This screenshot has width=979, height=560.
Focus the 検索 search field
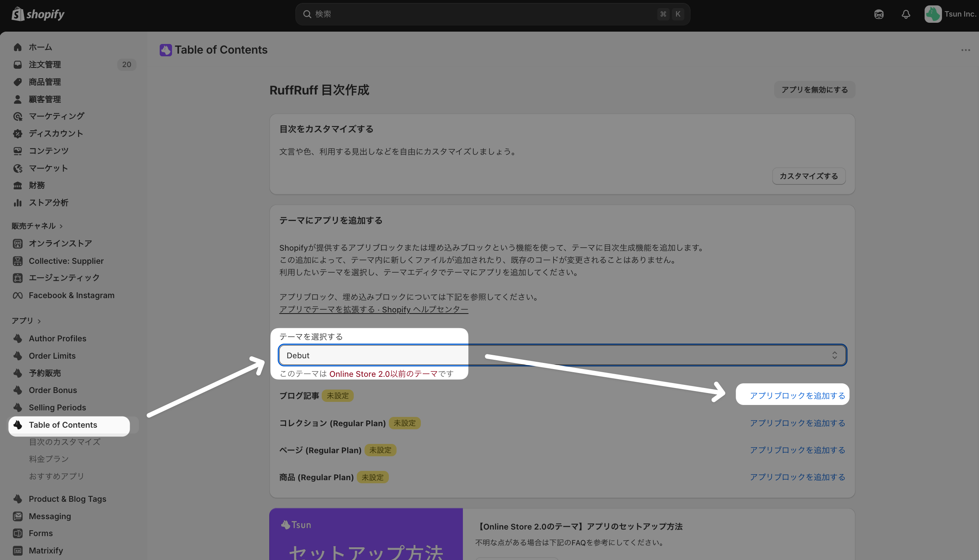493,14
